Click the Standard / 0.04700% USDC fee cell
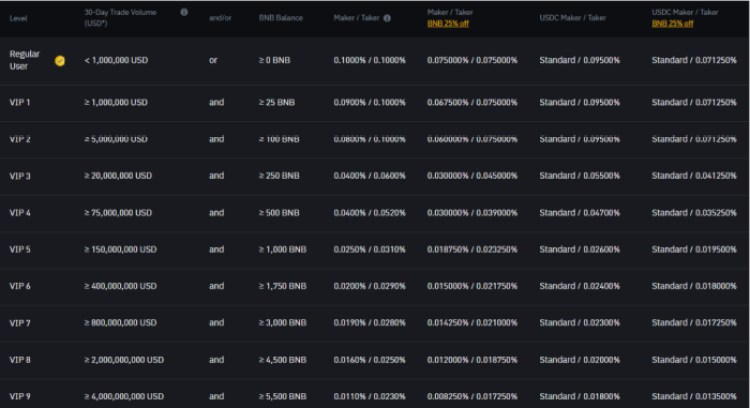The image size is (750, 408). click(580, 213)
